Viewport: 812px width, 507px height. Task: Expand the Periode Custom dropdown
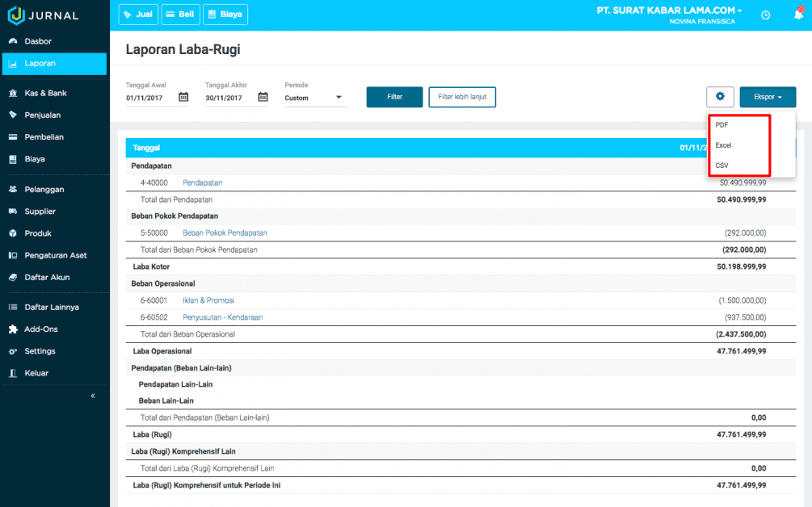(x=315, y=98)
